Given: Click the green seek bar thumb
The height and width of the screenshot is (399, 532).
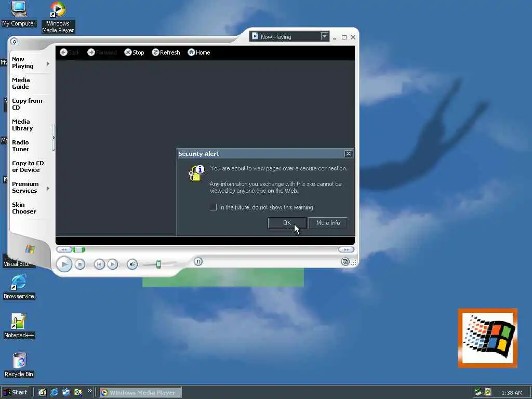Looking at the screenshot, I should pos(78,250).
